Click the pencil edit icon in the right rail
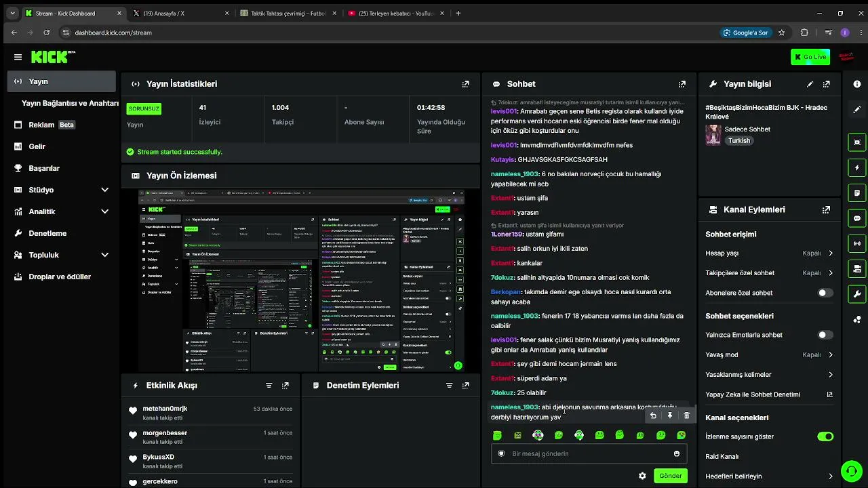Screen dimensions: 868x488 pyautogui.click(x=857, y=109)
